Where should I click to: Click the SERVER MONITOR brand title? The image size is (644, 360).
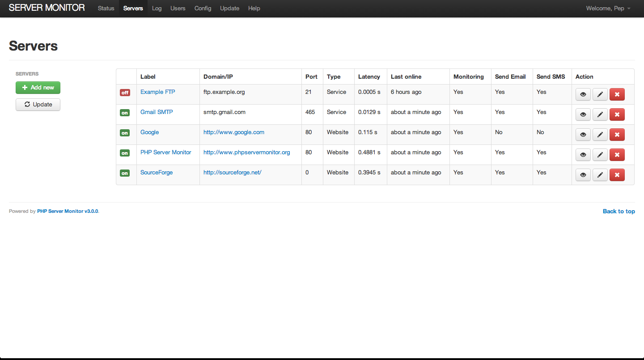click(47, 8)
